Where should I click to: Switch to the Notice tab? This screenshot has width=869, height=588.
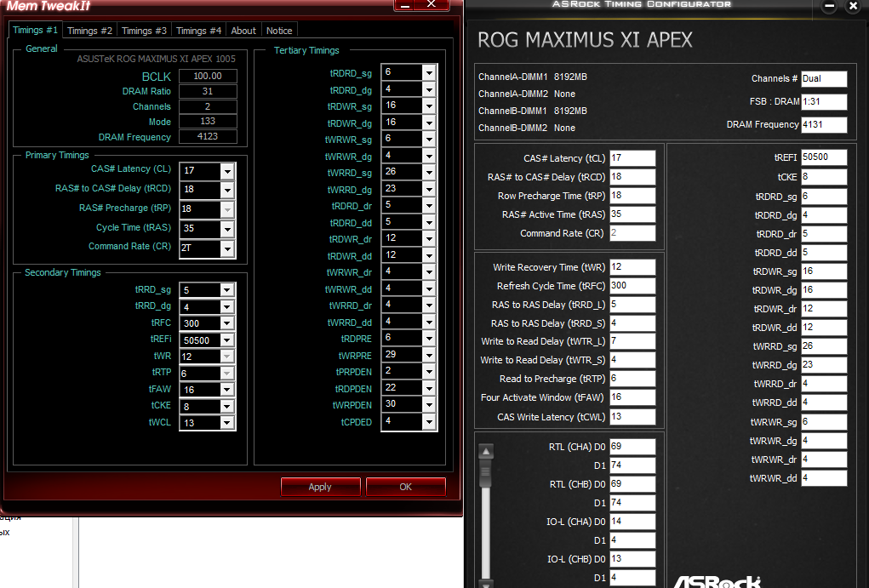[279, 31]
